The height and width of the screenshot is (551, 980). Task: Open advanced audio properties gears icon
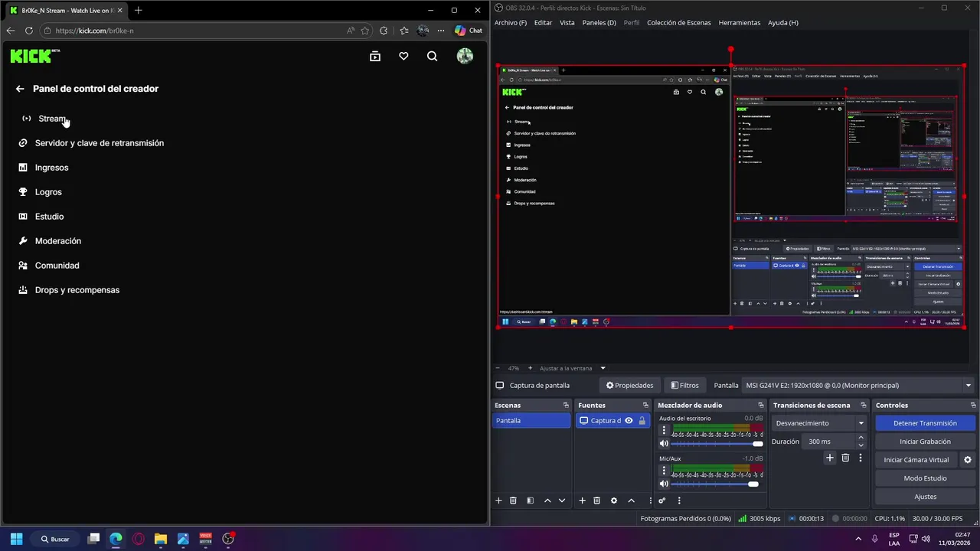[662, 500]
